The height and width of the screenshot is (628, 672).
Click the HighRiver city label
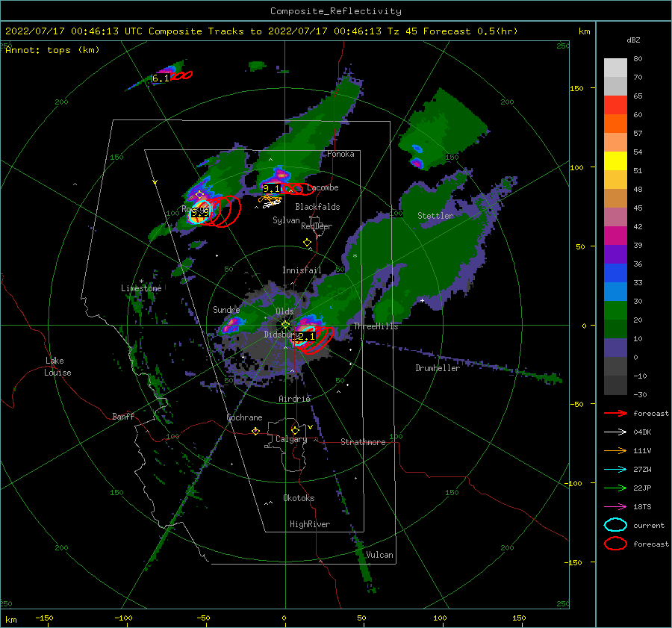pos(310,524)
